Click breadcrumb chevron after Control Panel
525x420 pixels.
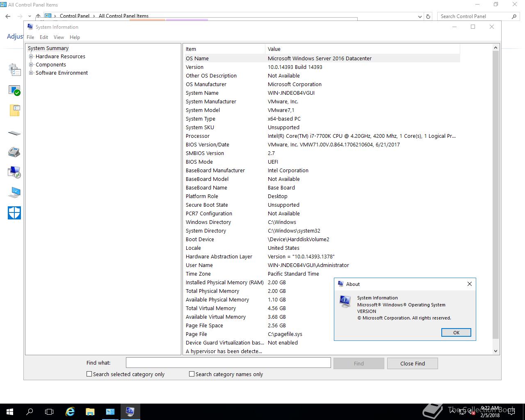pos(94,16)
